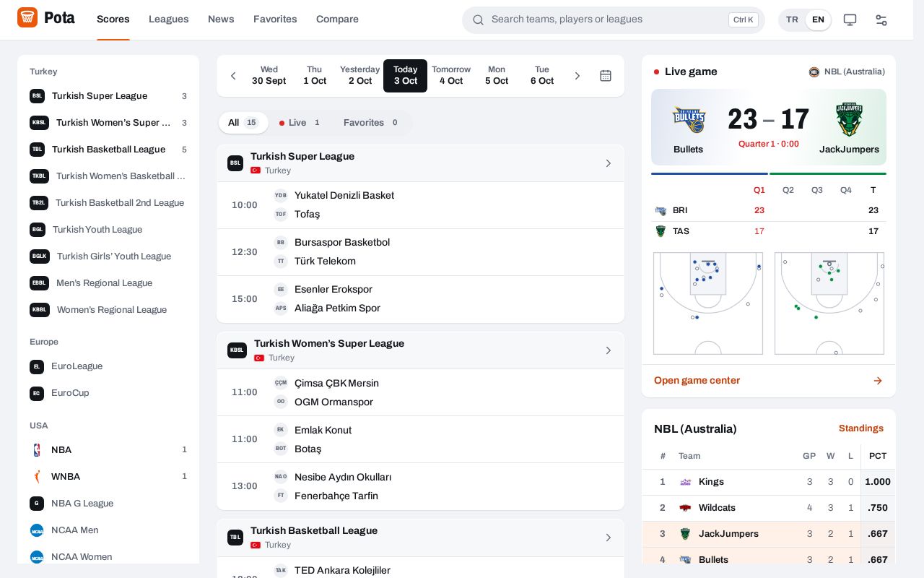Open the Esenler Erokspor vs Aliağa match row
924x578 pixels.
tap(421, 299)
